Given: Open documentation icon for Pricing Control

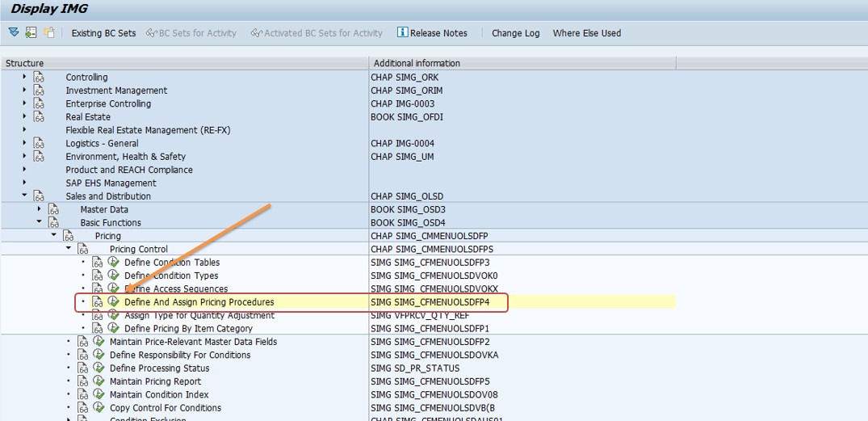Looking at the screenshot, I should 82,249.
